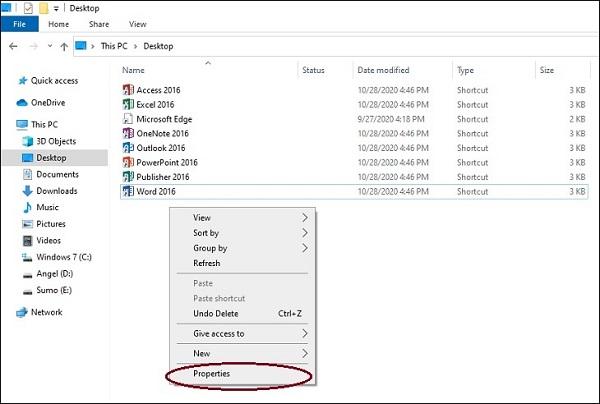The image size is (600, 404).
Task: Choose Properties in the context menu
Action: (212, 373)
